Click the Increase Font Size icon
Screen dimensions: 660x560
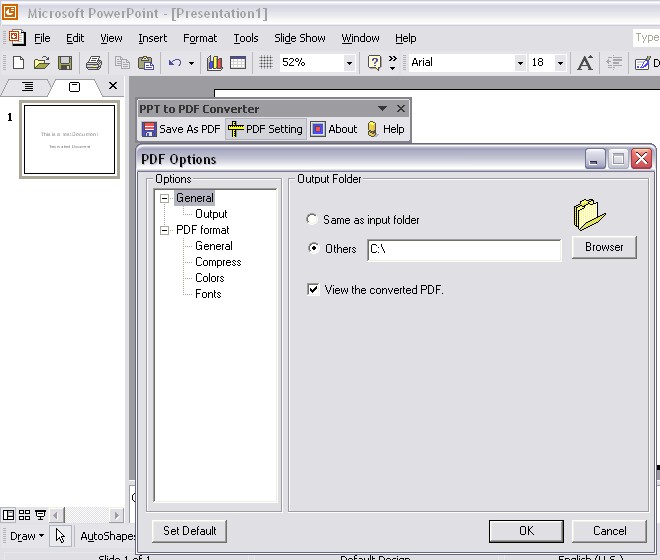585,63
